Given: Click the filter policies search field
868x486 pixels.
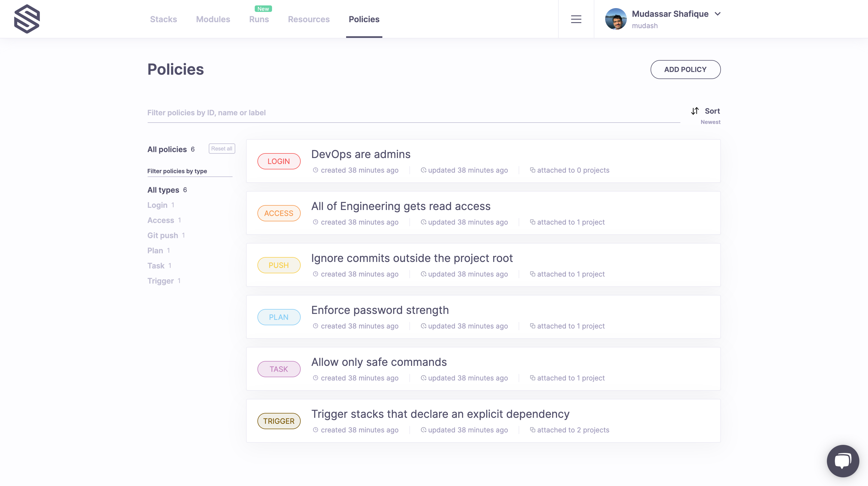Looking at the screenshot, I should point(413,113).
